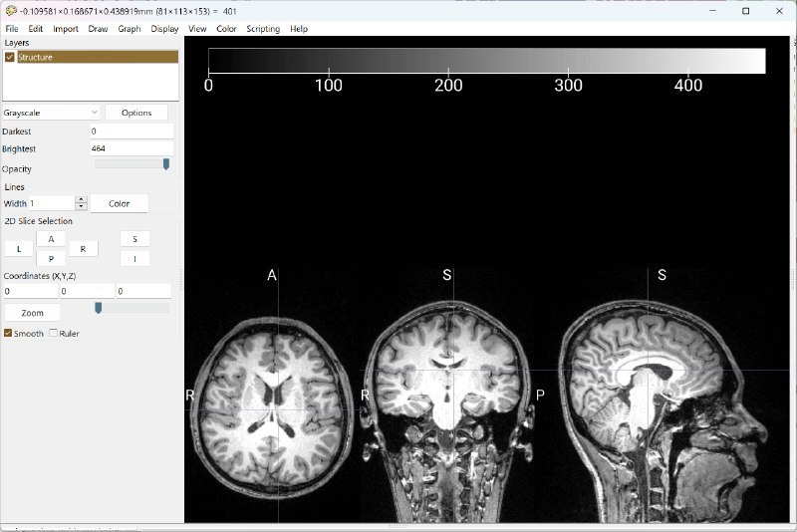
Task: Enable the Ruler checkbox
Action: tap(54, 334)
